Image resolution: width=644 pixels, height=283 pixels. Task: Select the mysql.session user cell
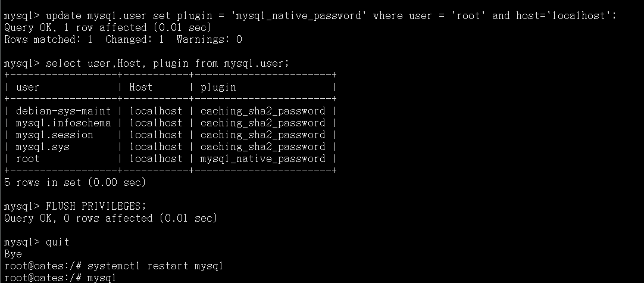click(54, 135)
